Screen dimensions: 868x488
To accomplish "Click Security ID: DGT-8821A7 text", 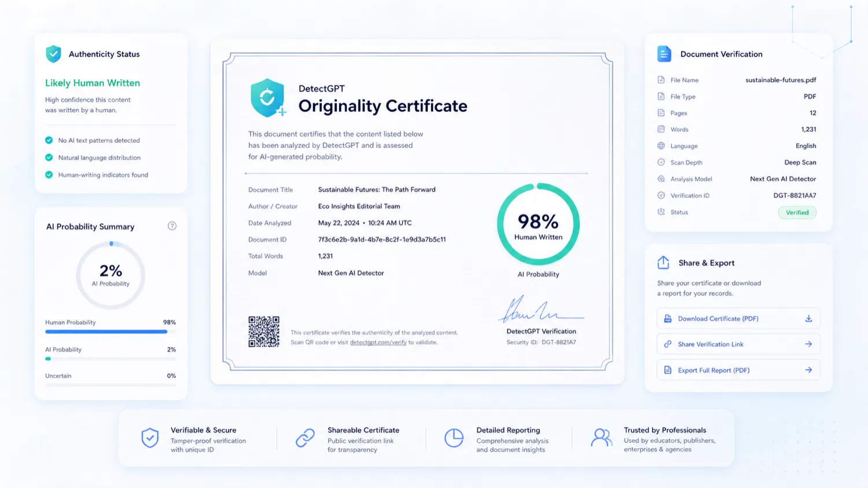I will 541,342.
